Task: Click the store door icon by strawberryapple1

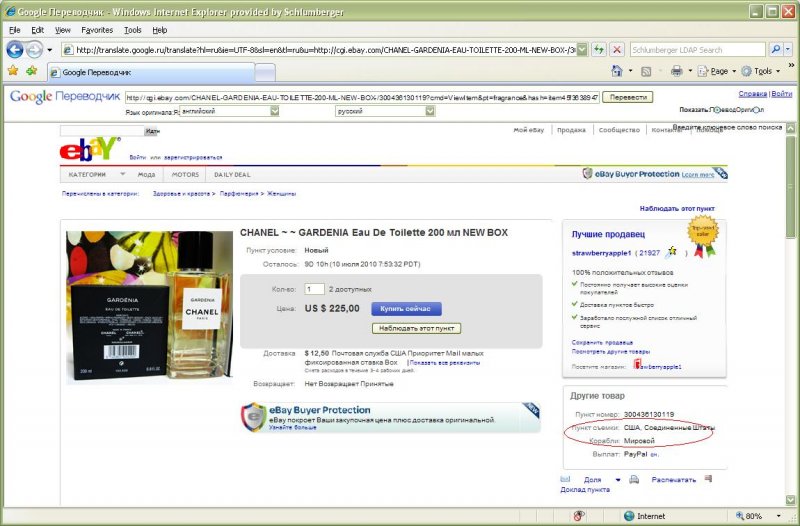Action: [x=637, y=364]
